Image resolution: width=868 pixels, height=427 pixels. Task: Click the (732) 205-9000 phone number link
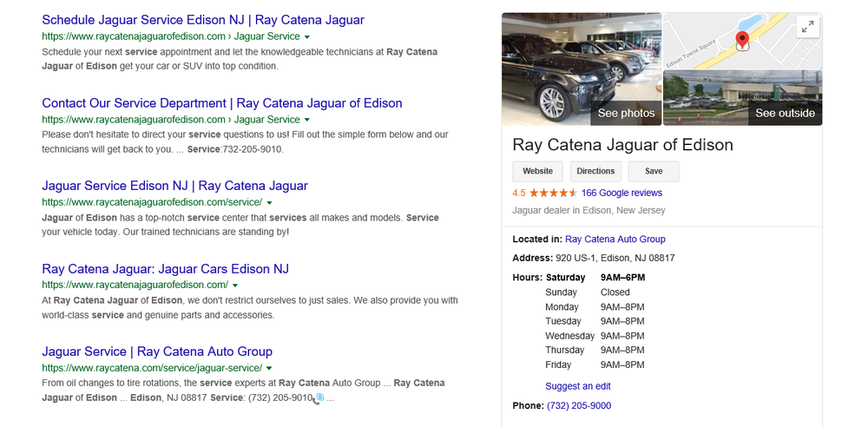point(579,405)
